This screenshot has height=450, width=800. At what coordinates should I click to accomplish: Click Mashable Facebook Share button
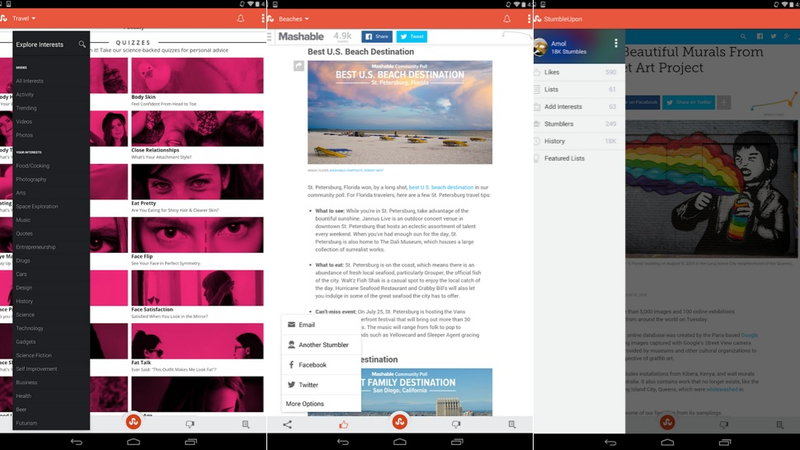tap(377, 36)
